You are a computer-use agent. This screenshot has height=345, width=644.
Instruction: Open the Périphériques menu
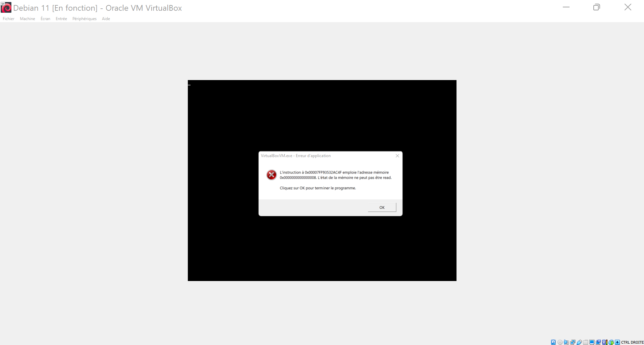coord(85,19)
